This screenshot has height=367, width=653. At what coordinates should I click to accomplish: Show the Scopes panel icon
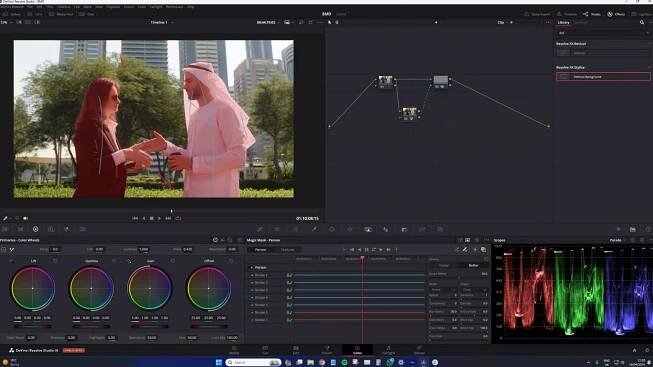click(633, 229)
